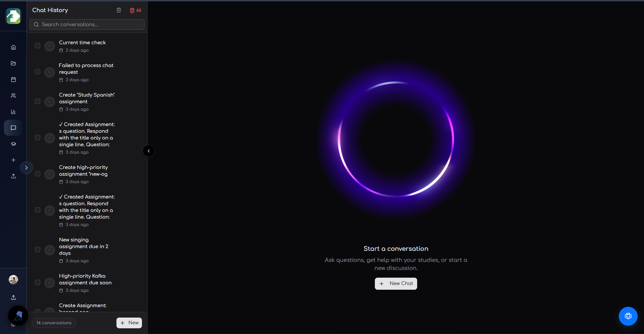Click the 'New singing assignment' chat icon

[x=50, y=250]
